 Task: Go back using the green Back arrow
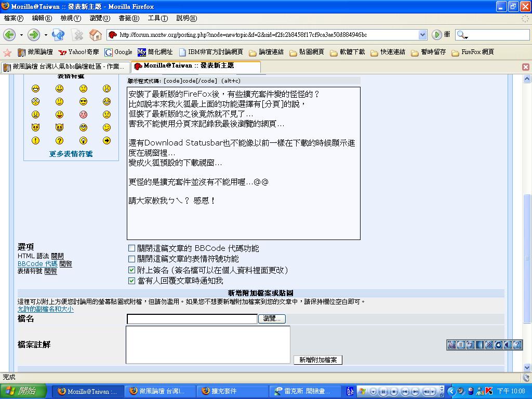click(x=9, y=35)
